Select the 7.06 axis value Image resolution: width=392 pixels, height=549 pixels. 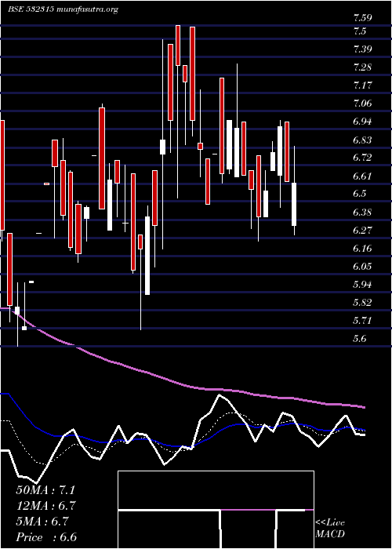(x=362, y=104)
